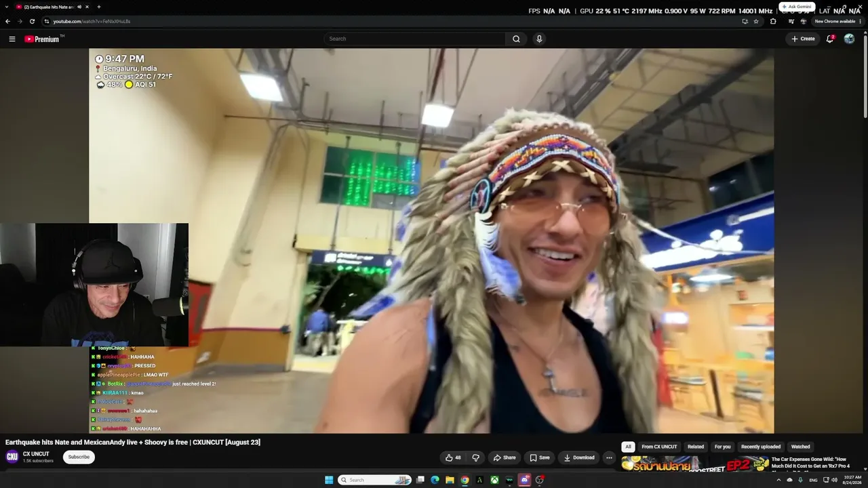Open the ENG language switcher in tray
Screen dimensions: 868x488
(813, 480)
